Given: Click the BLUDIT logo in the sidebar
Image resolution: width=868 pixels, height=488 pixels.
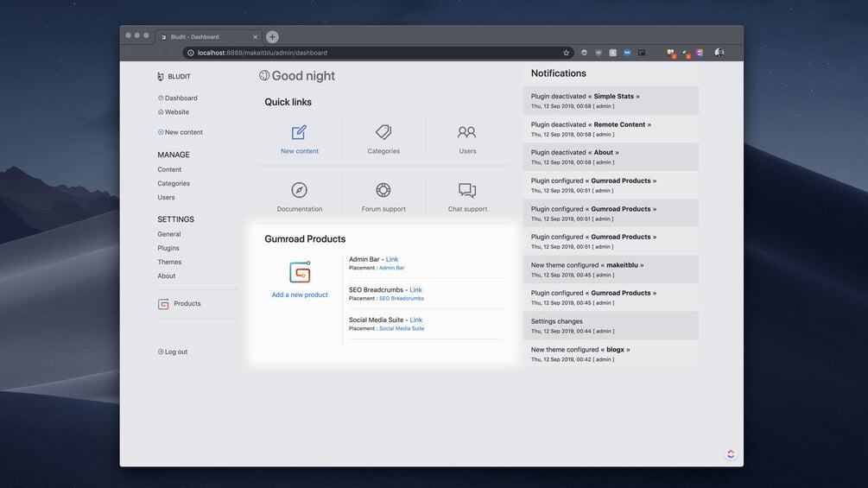Looking at the screenshot, I should click(174, 76).
